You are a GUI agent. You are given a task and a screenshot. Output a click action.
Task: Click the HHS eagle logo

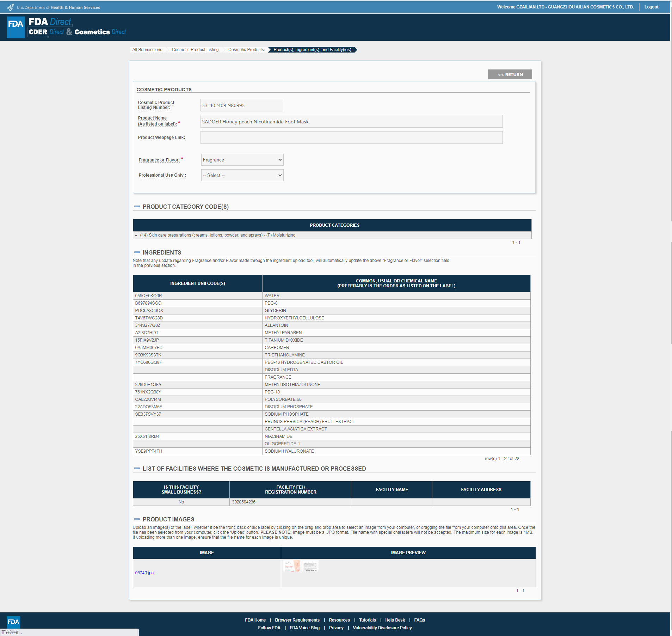pyautogui.click(x=10, y=7)
